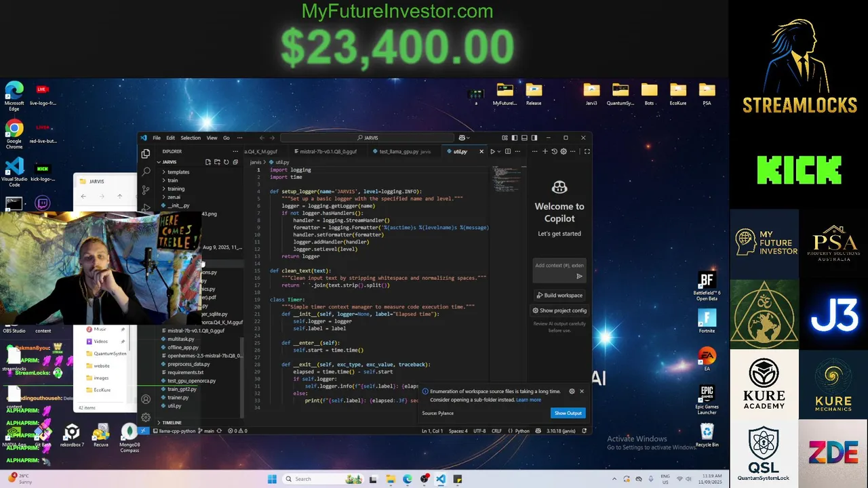Open the Edit menu
This screenshot has height=488, width=868.
tap(170, 138)
